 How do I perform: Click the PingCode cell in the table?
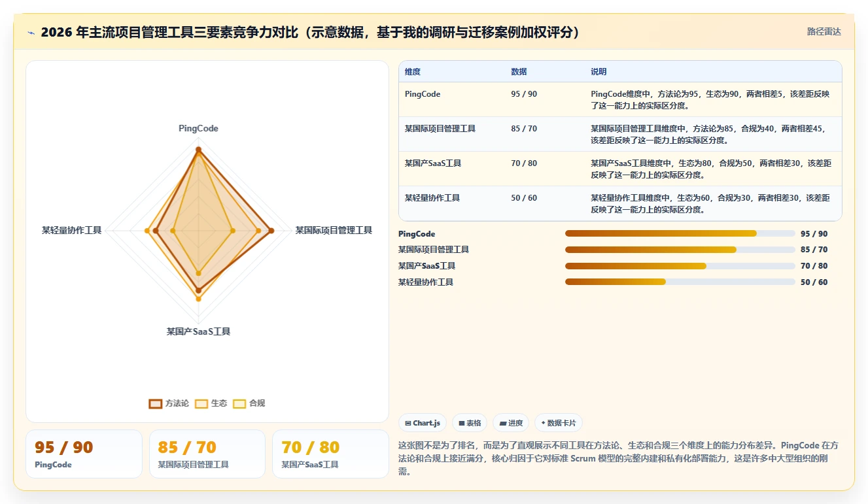tap(423, 94)
